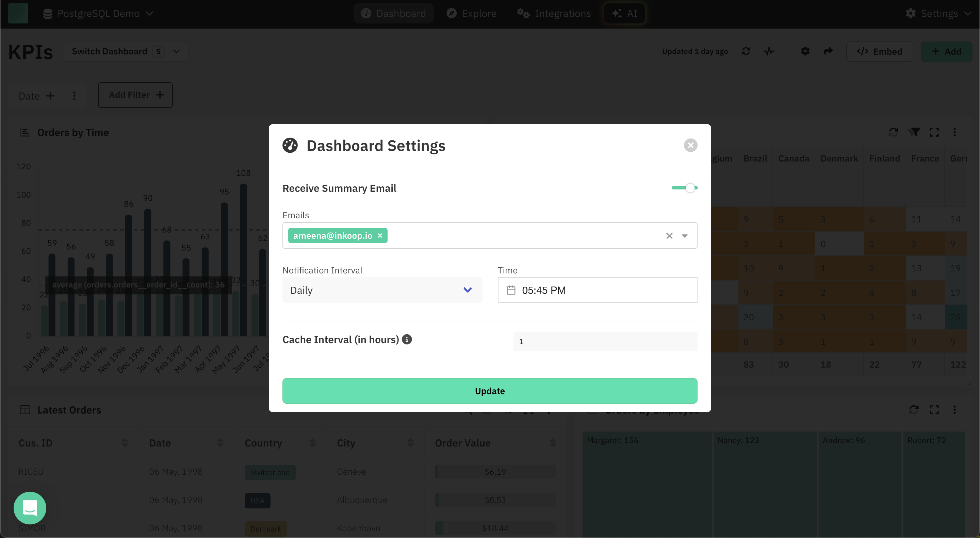
Task: Close the Dashboard Settings dialog
Action: coord(690,145)
